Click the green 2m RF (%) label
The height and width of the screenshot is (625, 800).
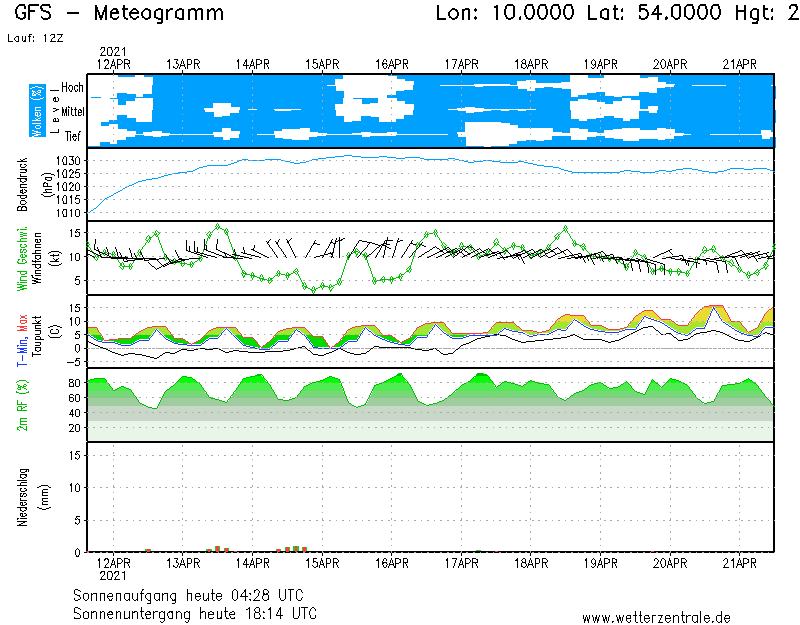[x=23, y=405]
